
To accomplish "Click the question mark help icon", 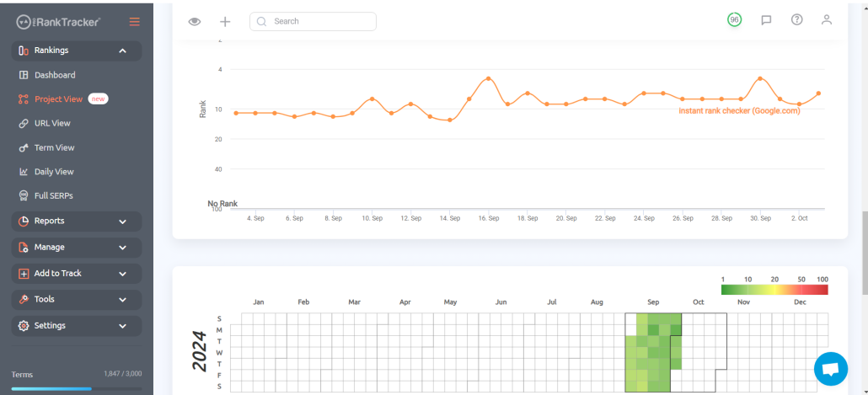I will pyautogui.click(x=796, y=20).
